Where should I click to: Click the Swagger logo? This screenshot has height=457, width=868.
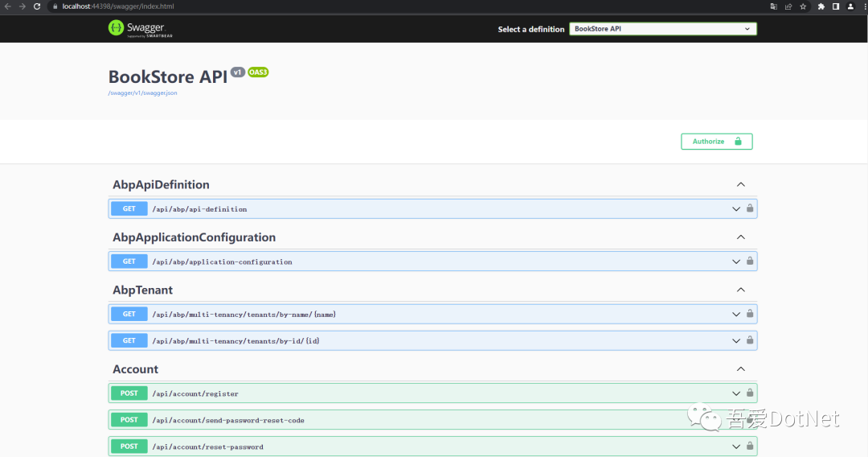[x=141, y=28]
